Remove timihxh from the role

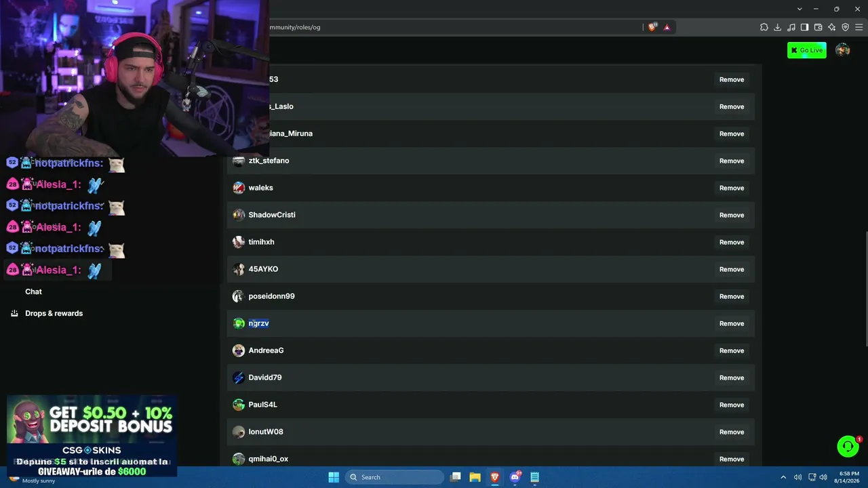[x=732, y=242]
